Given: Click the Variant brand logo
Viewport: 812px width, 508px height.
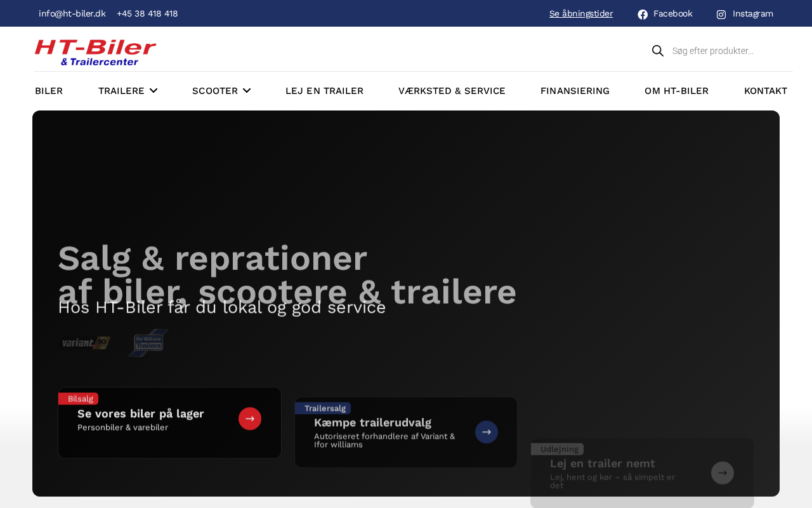Looking at the screenshot, I should point(86,343).
